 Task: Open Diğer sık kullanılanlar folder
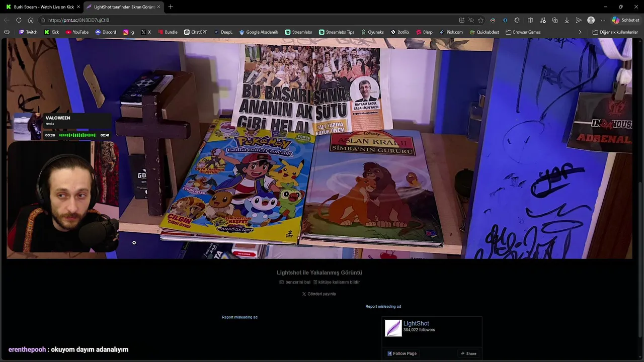[615, 32]
